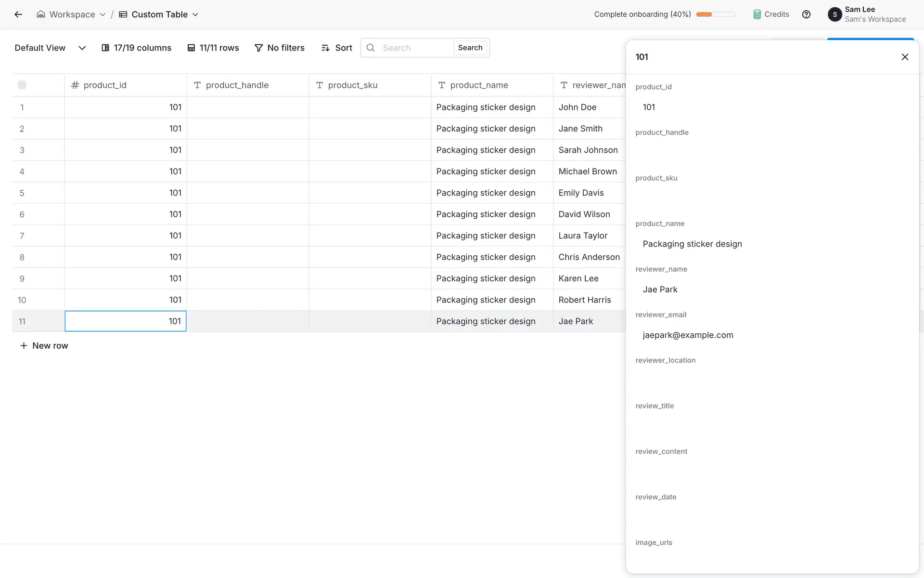The image size is (924, 578).
Task: Click the product_id column header
Action: (105, 85)
